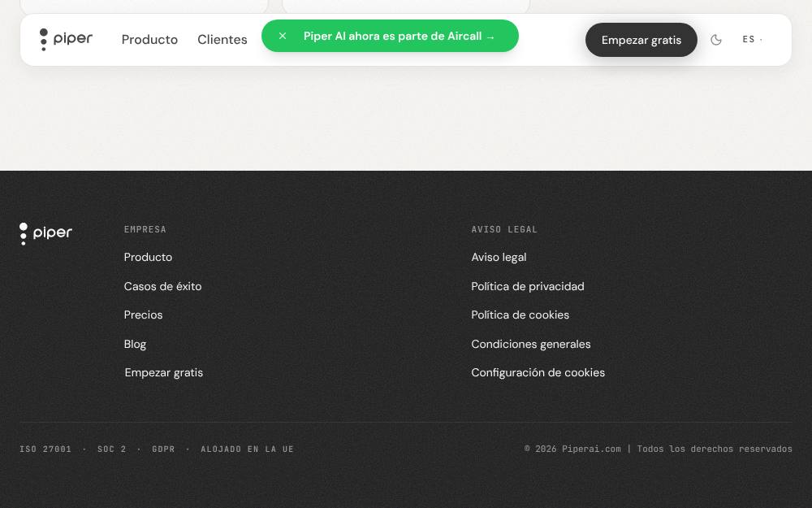Go to Casos de éxito in the footer
The width and height of the screenshot is (812, 508).
point(162,286)
